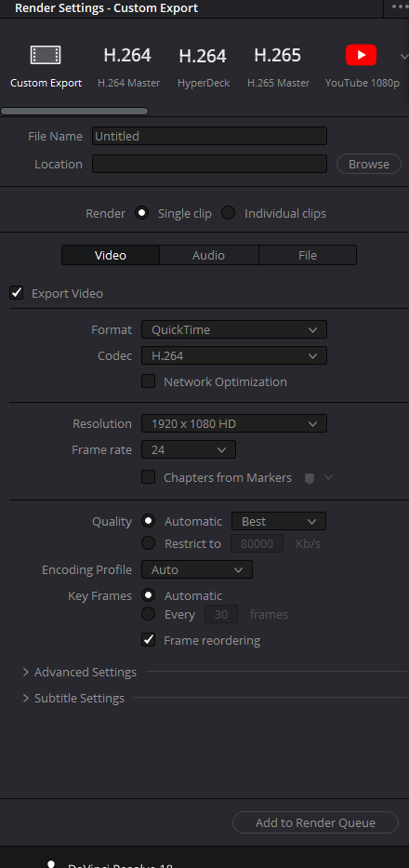Uncheck the Frame reordering checkbox

pyautogui.click(x=149, y=640)
